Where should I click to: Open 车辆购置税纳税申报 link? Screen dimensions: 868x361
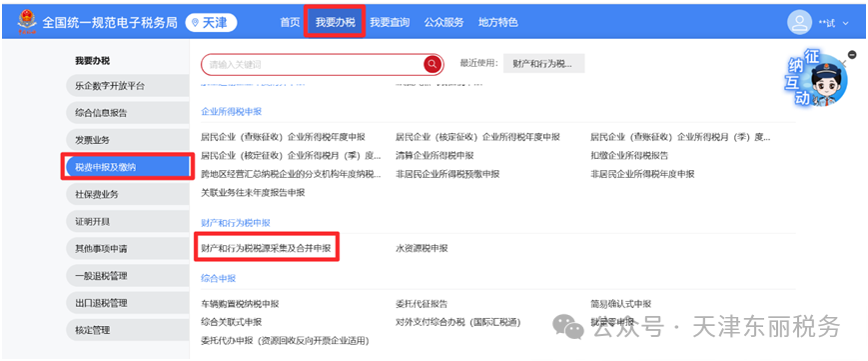pyautogui.click(x=240, y=304)
